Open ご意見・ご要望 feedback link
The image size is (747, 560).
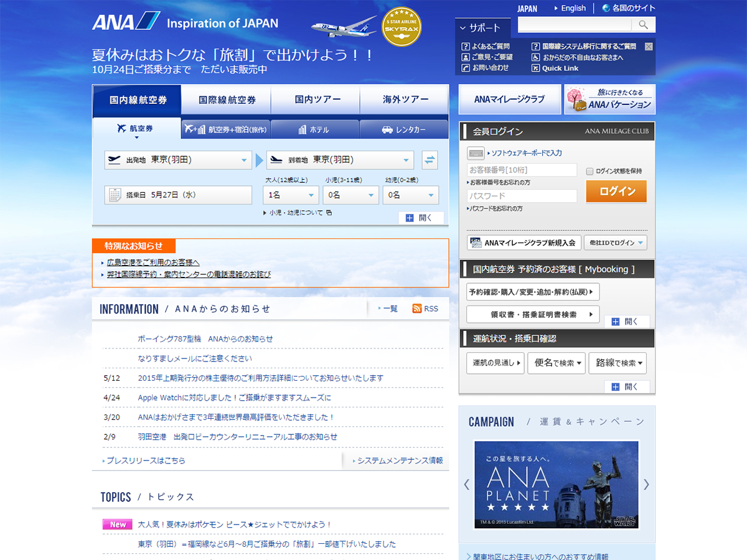(487, 57)
